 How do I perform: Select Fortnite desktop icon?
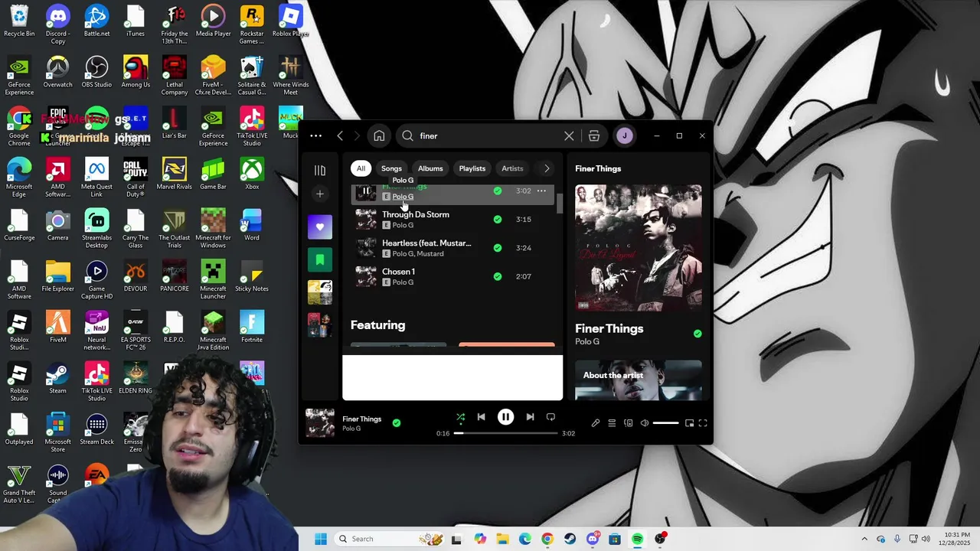(x=252, y=328)
